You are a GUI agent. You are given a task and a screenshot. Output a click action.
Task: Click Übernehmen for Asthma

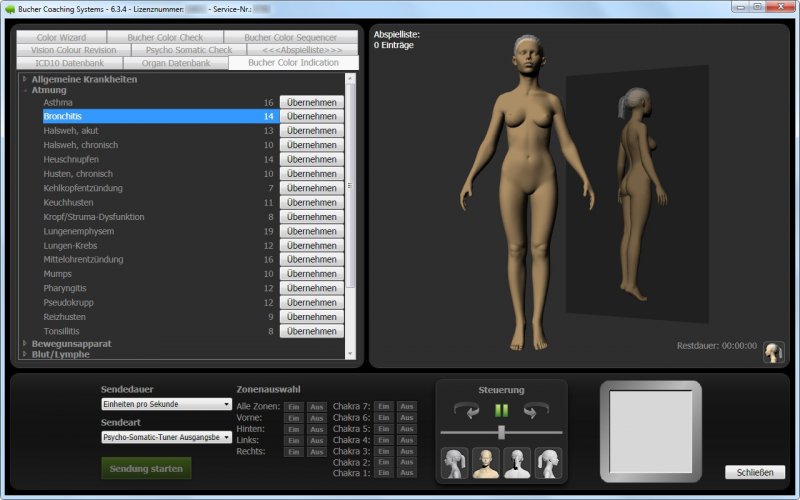(312, 103)
